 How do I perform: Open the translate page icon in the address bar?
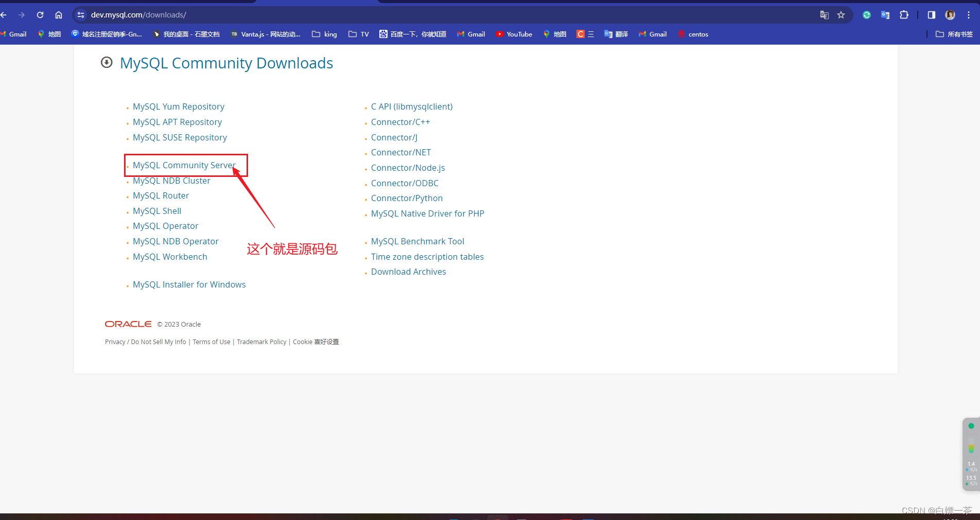[x=824, y=15]
